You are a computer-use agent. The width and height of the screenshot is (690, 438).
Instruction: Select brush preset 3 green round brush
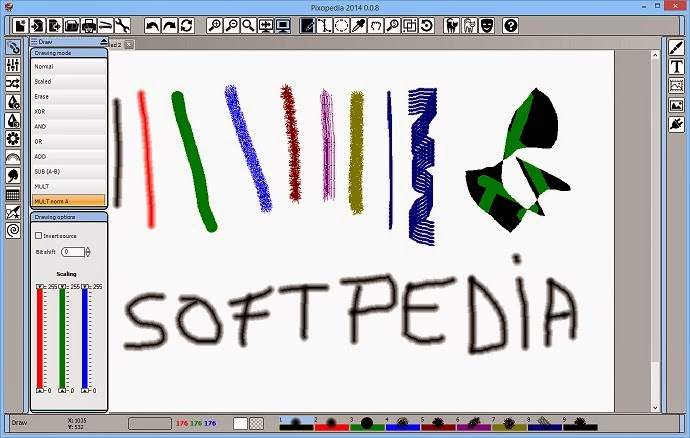click(367, 423)
